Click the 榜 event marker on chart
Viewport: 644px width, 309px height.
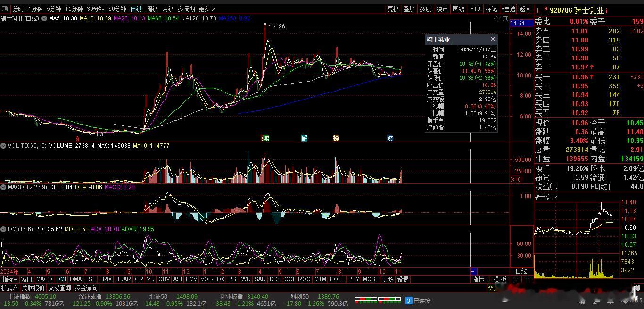click(x=336, y=138)
